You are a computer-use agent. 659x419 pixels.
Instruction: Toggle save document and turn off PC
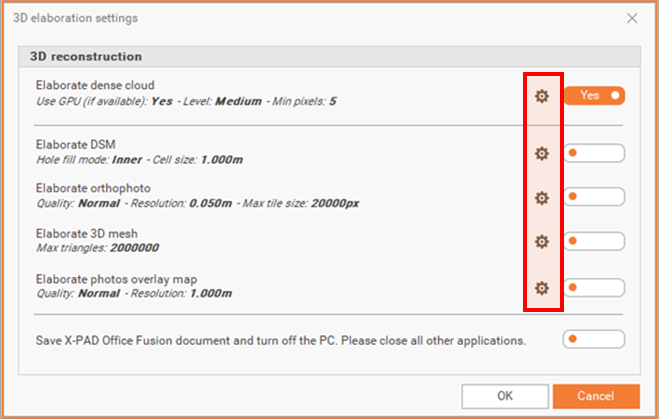(594, 339)
